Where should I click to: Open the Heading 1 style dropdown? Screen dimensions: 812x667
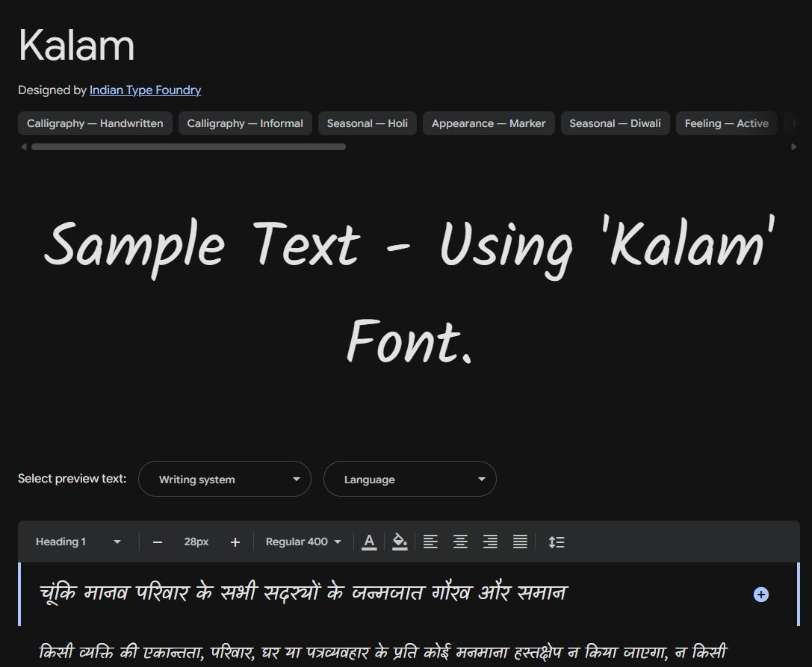pyautogui.click(x=78, y=542)
